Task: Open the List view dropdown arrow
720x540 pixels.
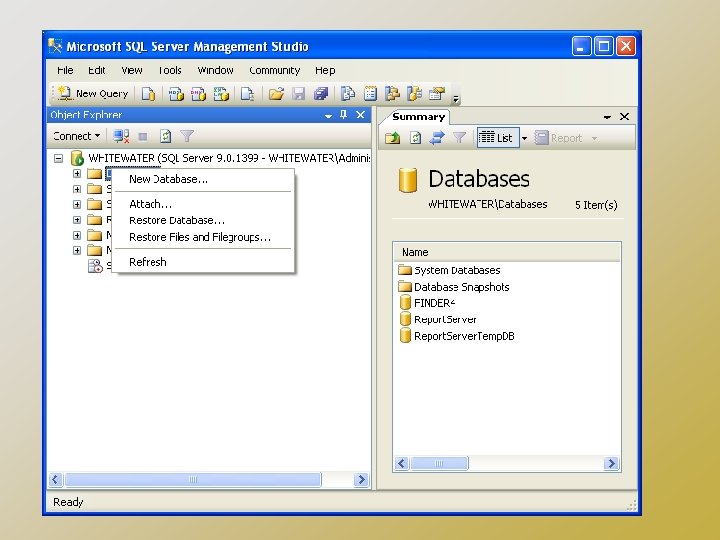Action: click(x=524, y=138)
